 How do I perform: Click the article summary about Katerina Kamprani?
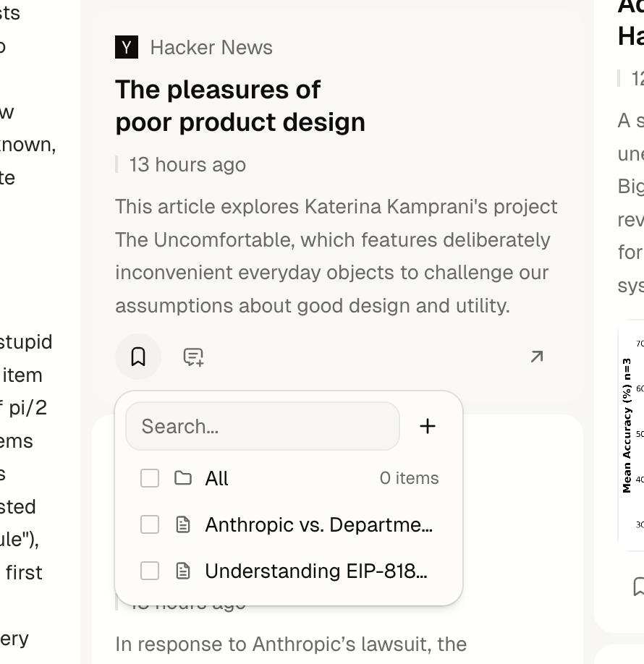point(336,256)
